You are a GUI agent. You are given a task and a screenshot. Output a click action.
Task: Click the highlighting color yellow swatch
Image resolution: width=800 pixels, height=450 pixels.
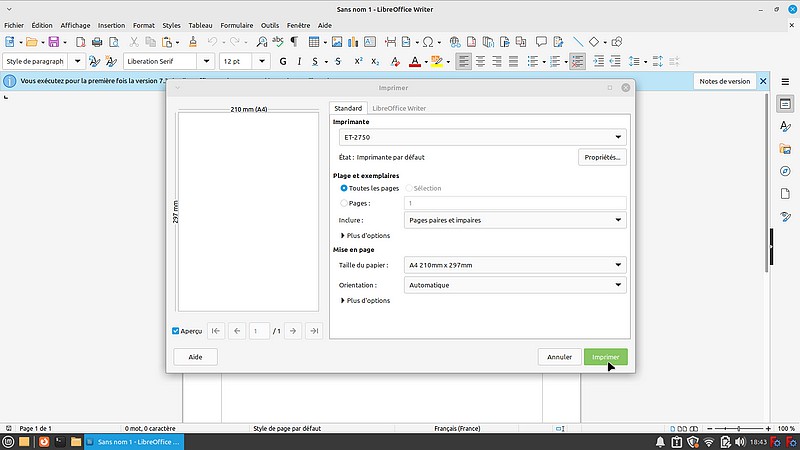coord(437,62)
